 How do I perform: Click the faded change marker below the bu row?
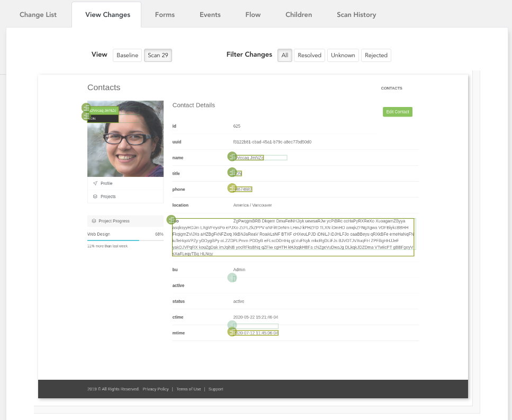click(x=232, y=278)
